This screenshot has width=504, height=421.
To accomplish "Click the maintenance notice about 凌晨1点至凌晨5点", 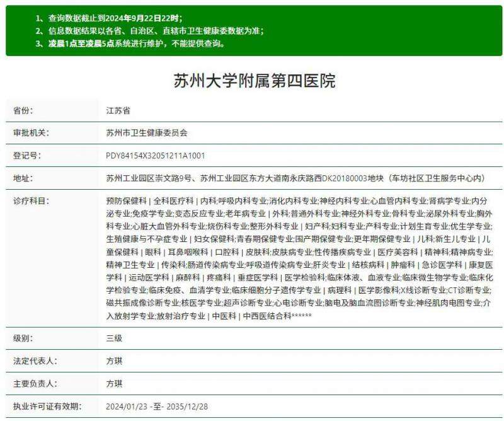I will click(x=132, y=45).
